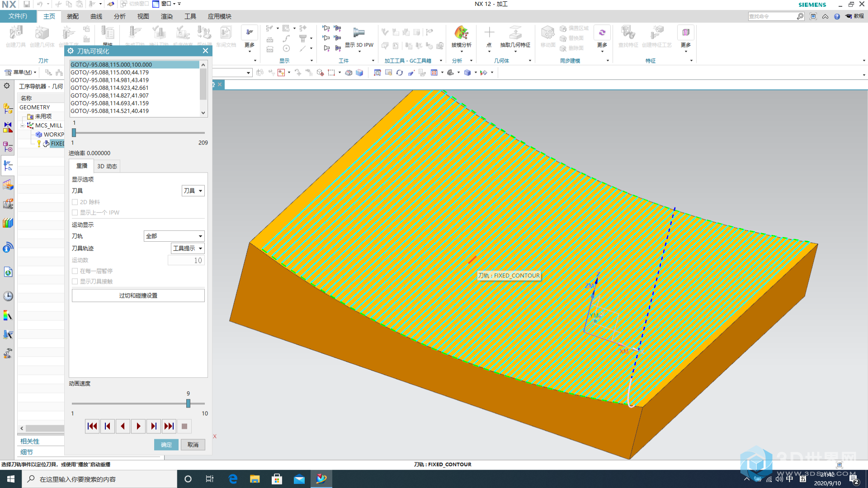868x488 pixels.
Task: Toggle the 显示上一个 IPW checkbox
Action: [75, 212]
